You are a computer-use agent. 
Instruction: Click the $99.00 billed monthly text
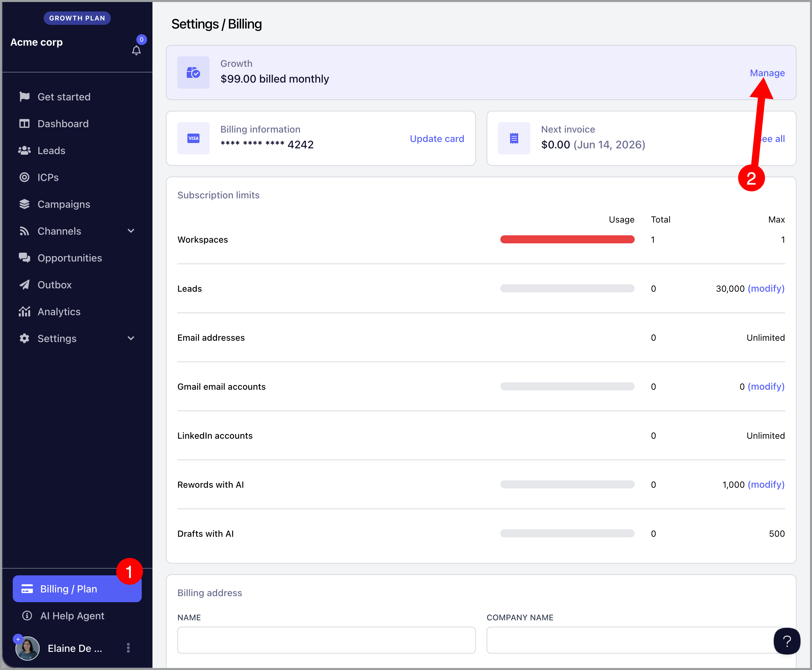[x=274, y=79]
